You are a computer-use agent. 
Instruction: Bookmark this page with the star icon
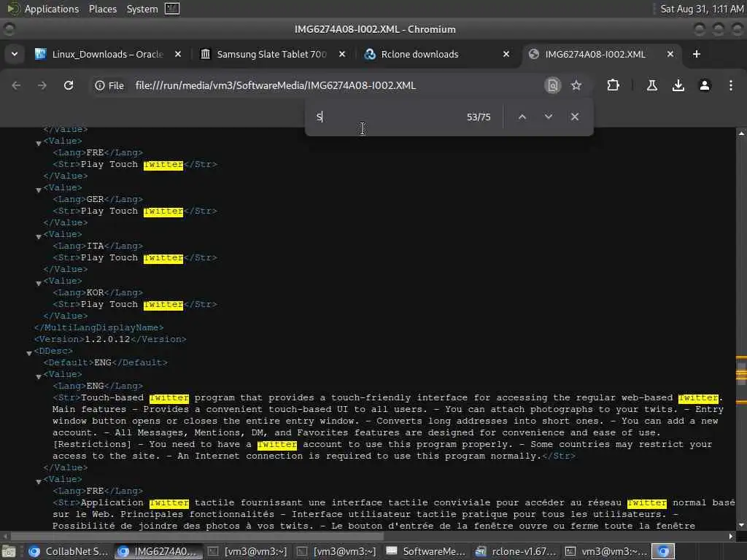pos(576,85)
